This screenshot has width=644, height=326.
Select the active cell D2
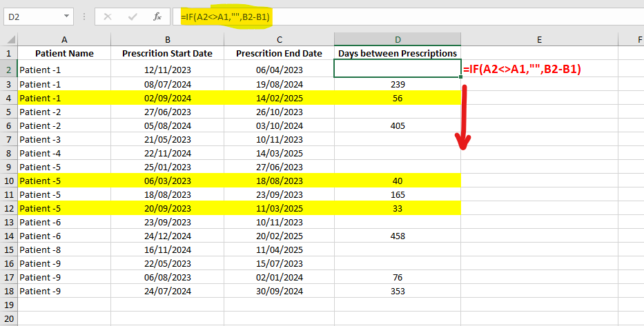click(398, 68)
